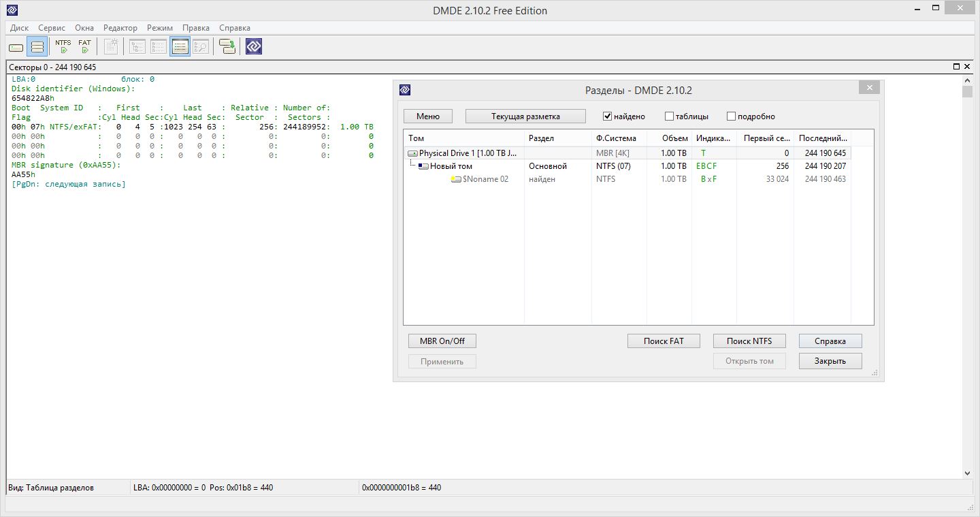The height and width of the screenshot is (517, 980).
Task: Click the Physical Drive 1 disk icon
Action: pyautogui.click(x=412, y=153)
